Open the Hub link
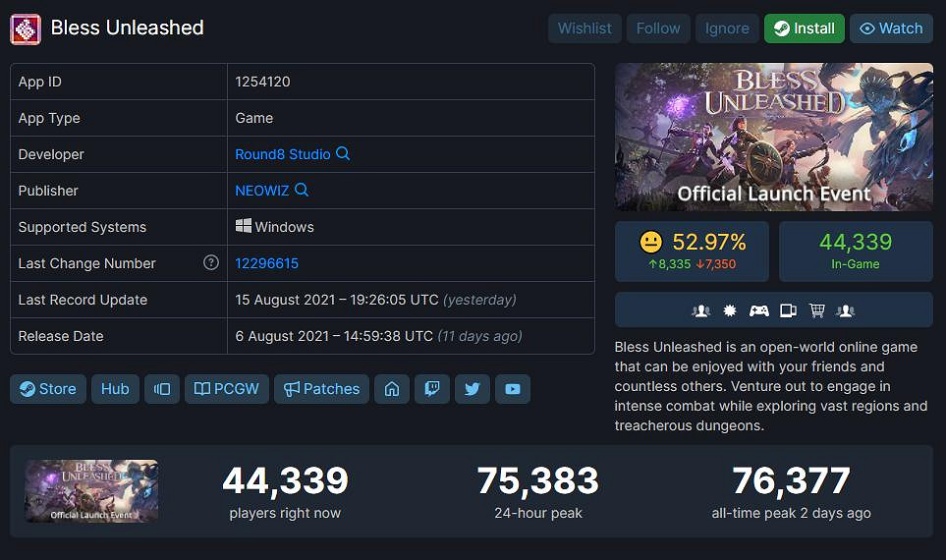This screenshot has width=946, height=560. click(x=115, y=389)
